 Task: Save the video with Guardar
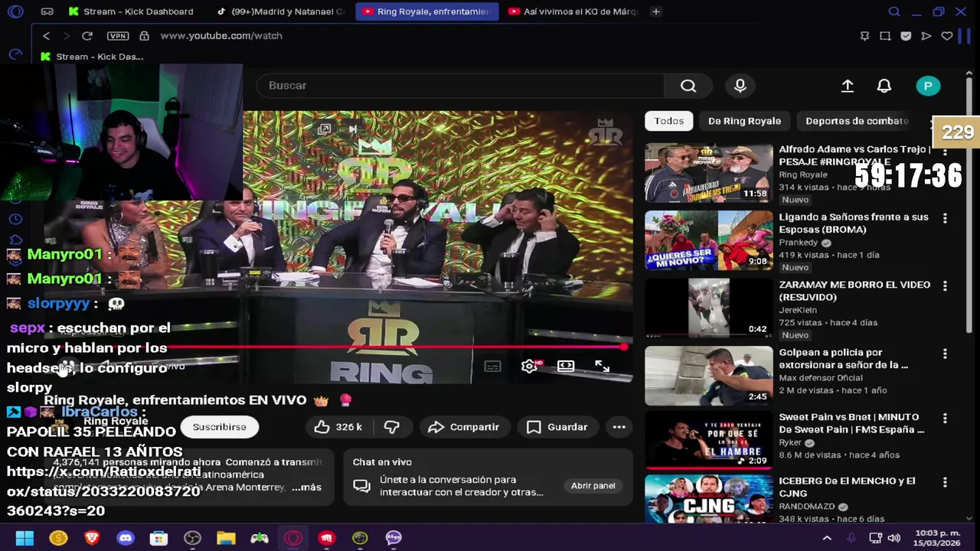coord(557,427)
